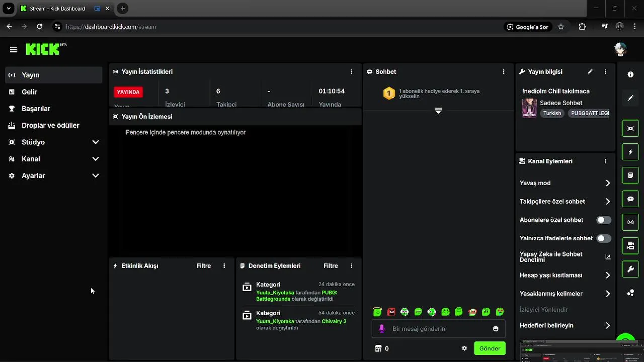Screen dimensions: 644x362
Task: Open Hesap yaşı kısıtlaması options arrow
Action: (x=608, y=276)
